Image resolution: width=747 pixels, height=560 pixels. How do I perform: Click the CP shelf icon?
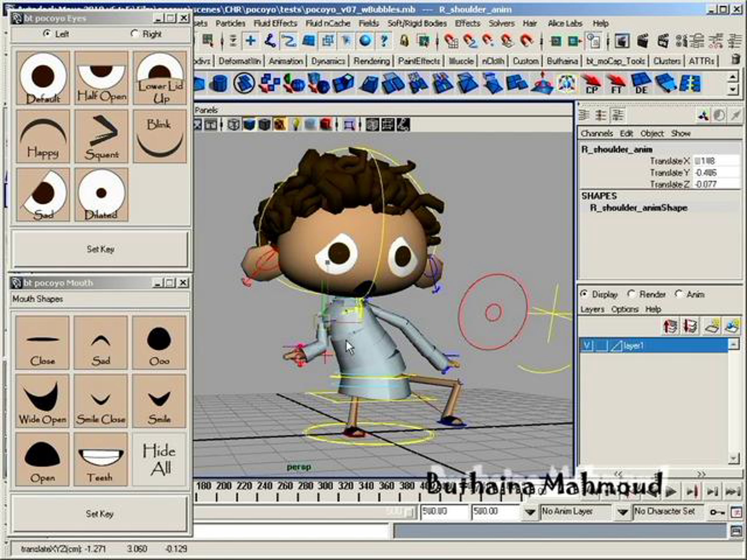click(592, 84)
